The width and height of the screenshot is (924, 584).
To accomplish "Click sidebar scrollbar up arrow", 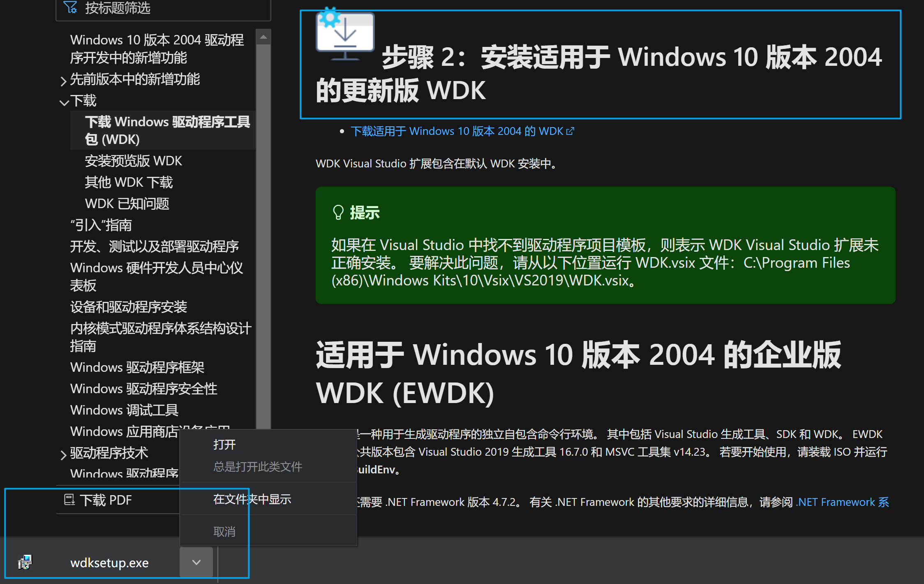I will [x=263, y=37].
